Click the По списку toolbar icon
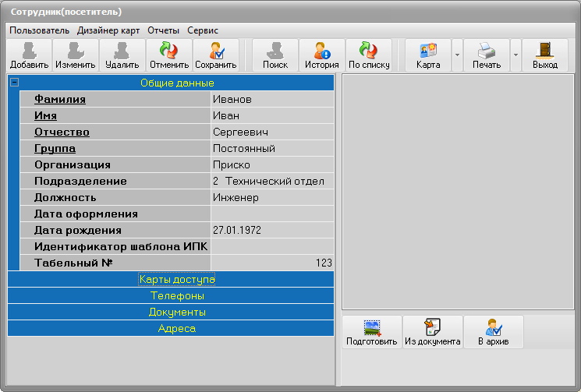Image resolution: width=581 pixels, height=392 pixels. (x=369, y=55)
